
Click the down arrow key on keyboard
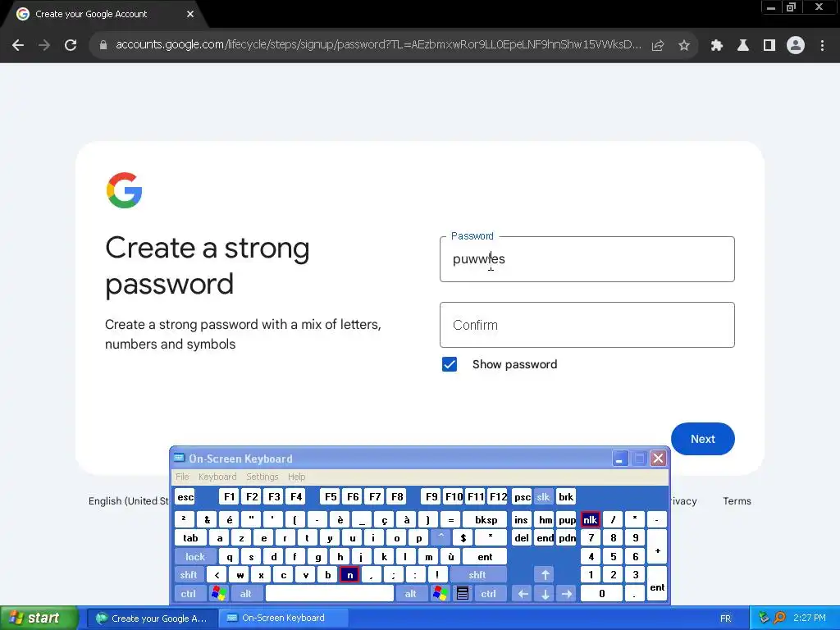click(545, 594)
